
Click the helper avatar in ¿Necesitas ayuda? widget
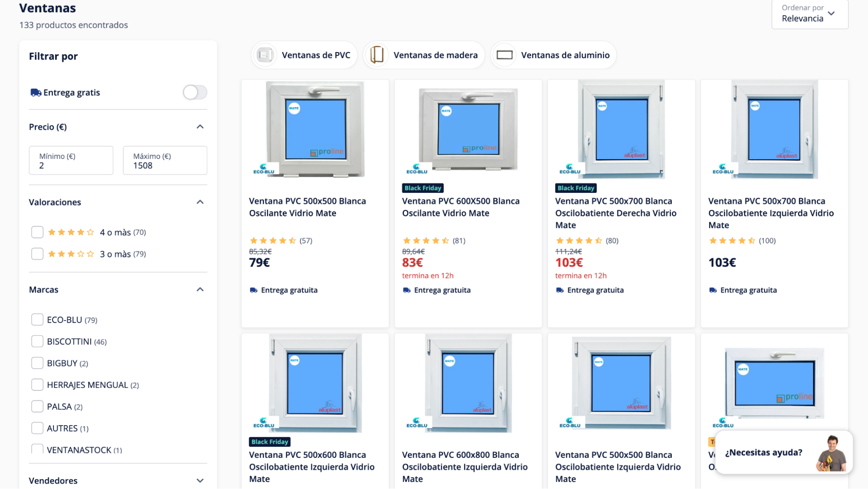tap(831, 453)
